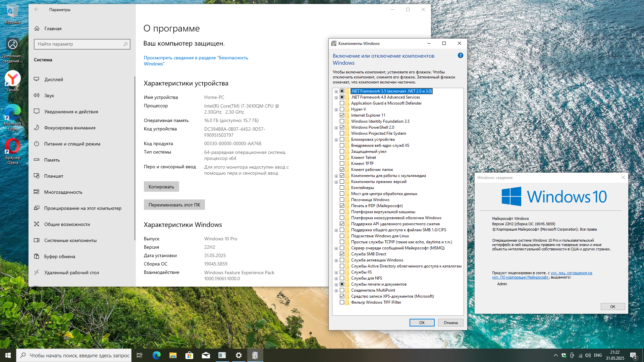Image resolution: width=644 pixels, height=362 pixels.
Task: Expand the Службы IIS tree node
Action: click(336, 272)
